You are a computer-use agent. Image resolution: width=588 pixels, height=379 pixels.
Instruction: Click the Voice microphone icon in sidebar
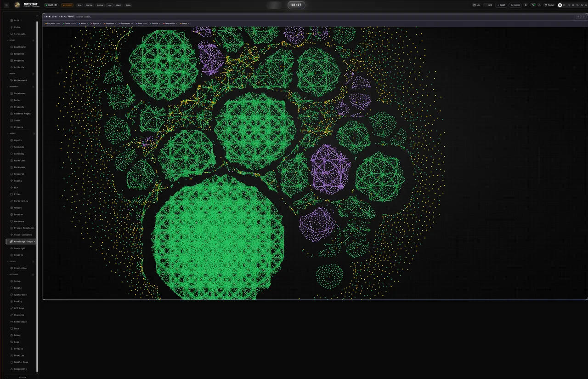[11, 27]
